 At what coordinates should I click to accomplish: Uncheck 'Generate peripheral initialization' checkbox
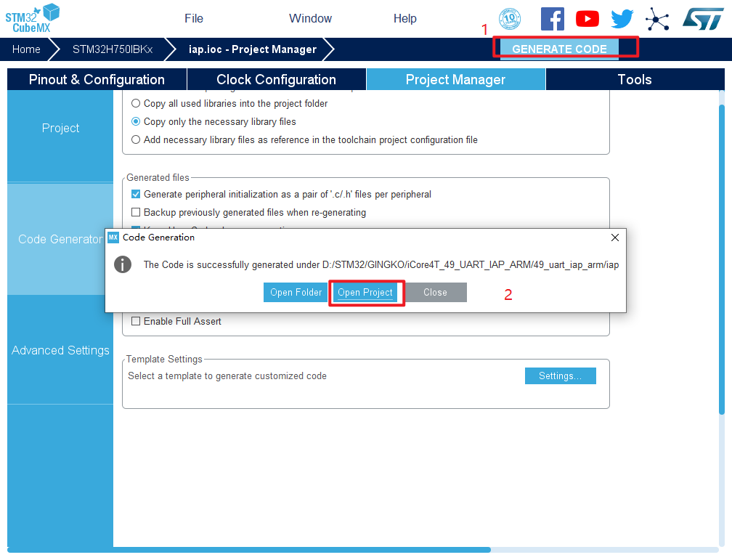tap(136, 195)
